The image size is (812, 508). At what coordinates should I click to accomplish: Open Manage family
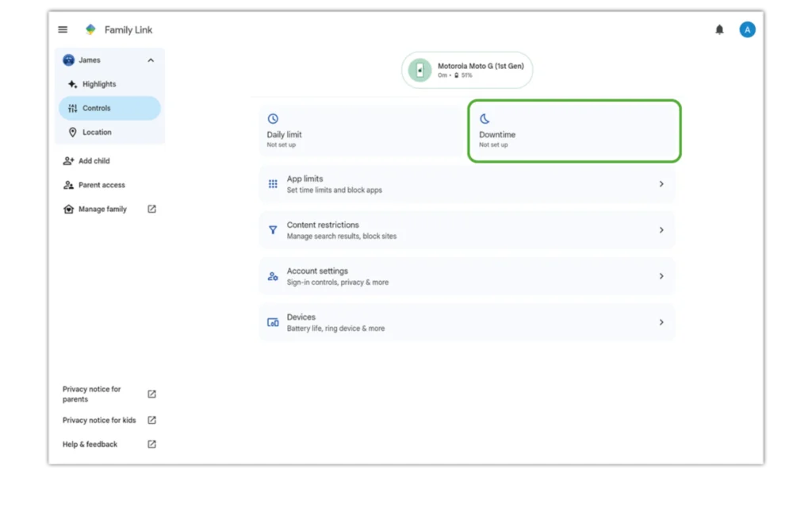(x=102, y=209)
